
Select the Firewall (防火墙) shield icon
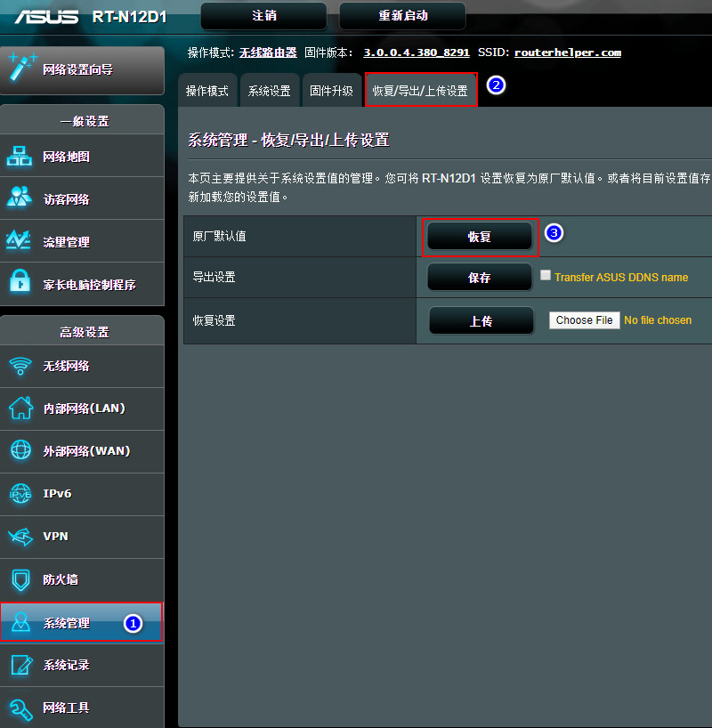tap(20, 579)
